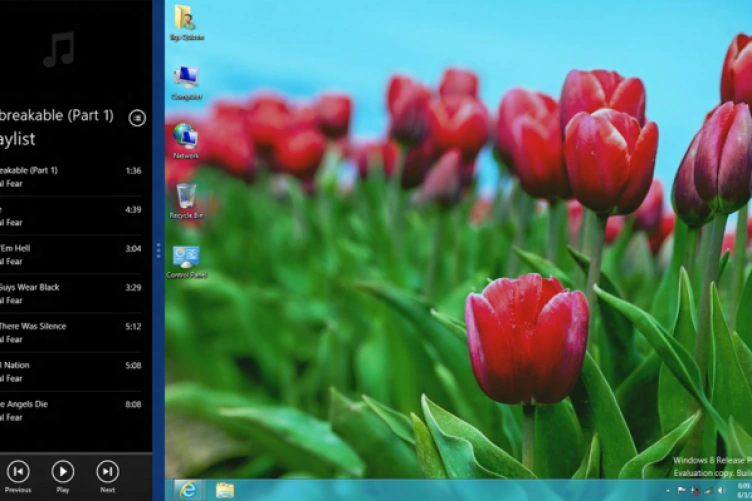The image size is (752, 501).
Task: Launch Internet Explorer from the taskbar
Action: point(188,489)
